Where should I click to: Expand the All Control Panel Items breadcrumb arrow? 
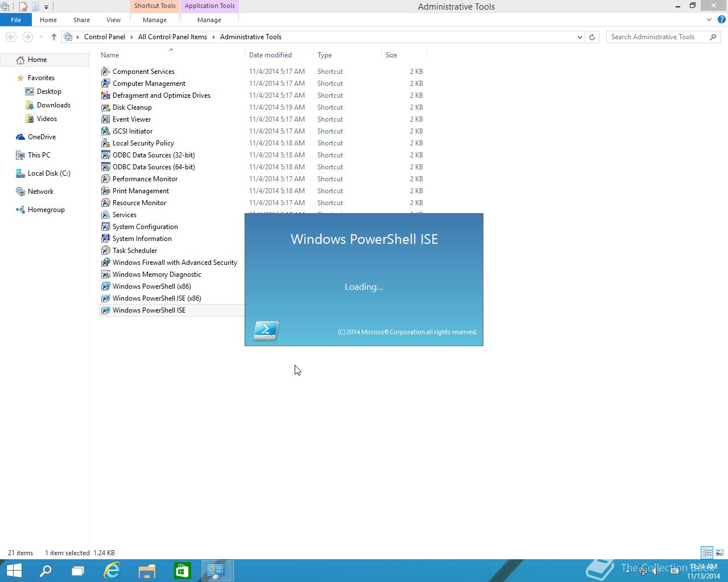(x=214, y=37)
